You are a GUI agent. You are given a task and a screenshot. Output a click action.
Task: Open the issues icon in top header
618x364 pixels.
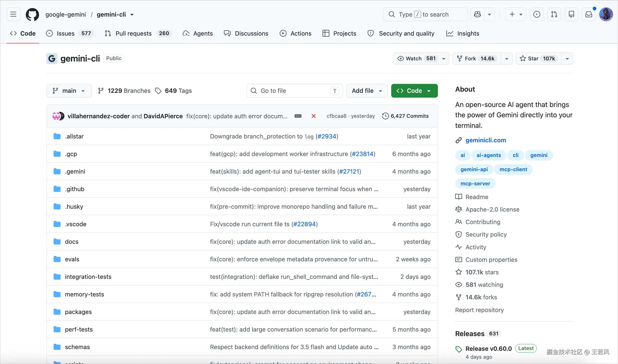pyautogui.click(x=537, y=14)
